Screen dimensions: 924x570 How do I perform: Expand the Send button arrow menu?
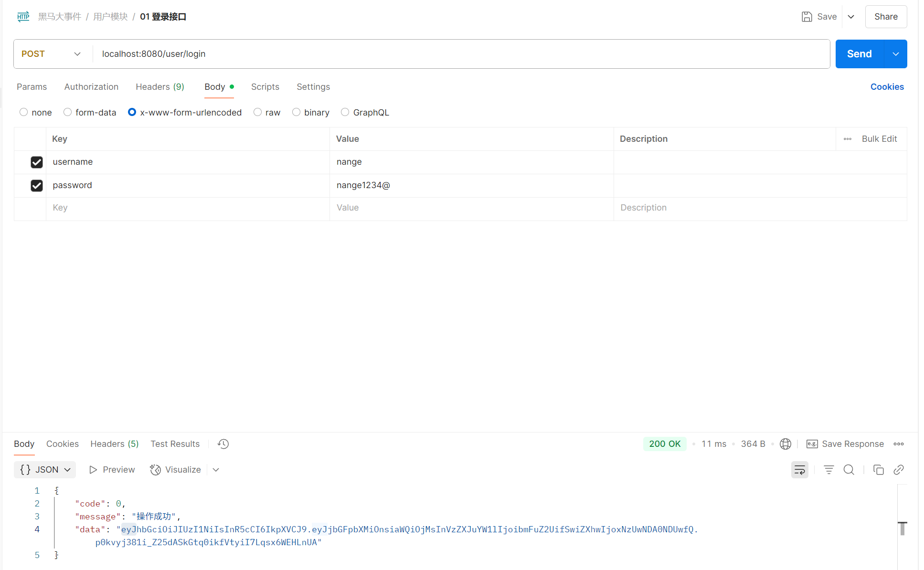pos(895,54)
